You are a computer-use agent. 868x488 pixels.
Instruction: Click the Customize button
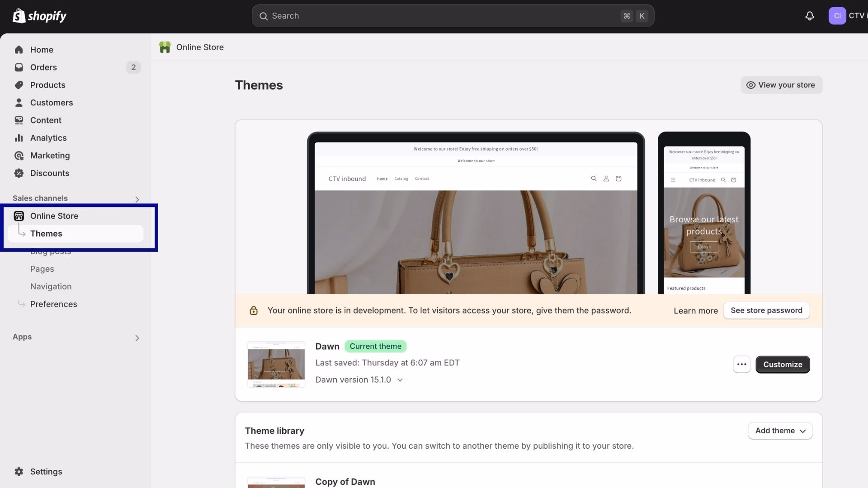(x=783, y=365)
